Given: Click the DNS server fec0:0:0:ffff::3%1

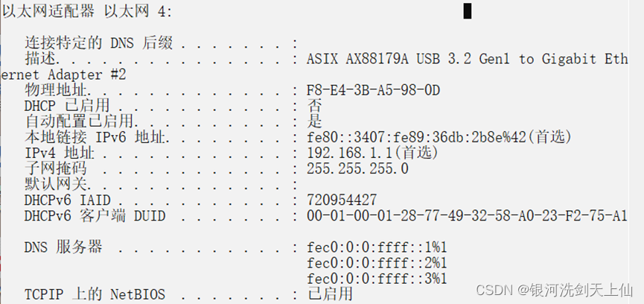Looking at the screenshot, I should (377, 279).
